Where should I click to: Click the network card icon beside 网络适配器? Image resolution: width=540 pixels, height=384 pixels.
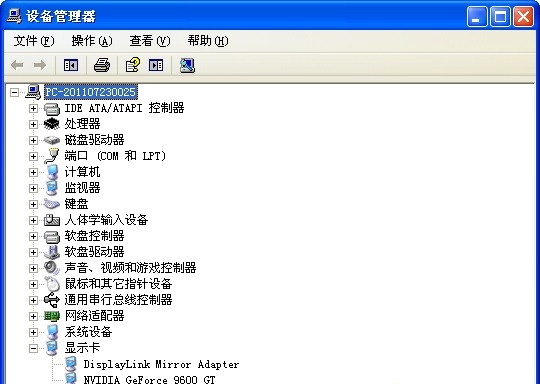coord(52,316)
